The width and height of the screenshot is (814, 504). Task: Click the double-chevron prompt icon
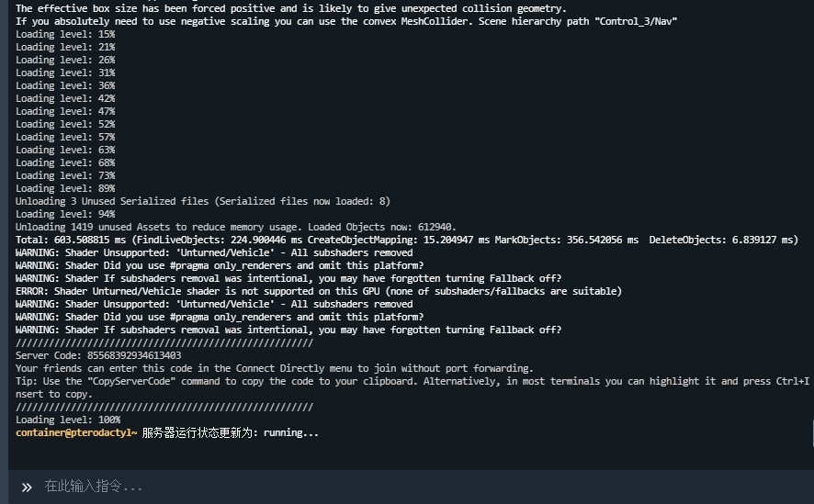coord(27,487)
